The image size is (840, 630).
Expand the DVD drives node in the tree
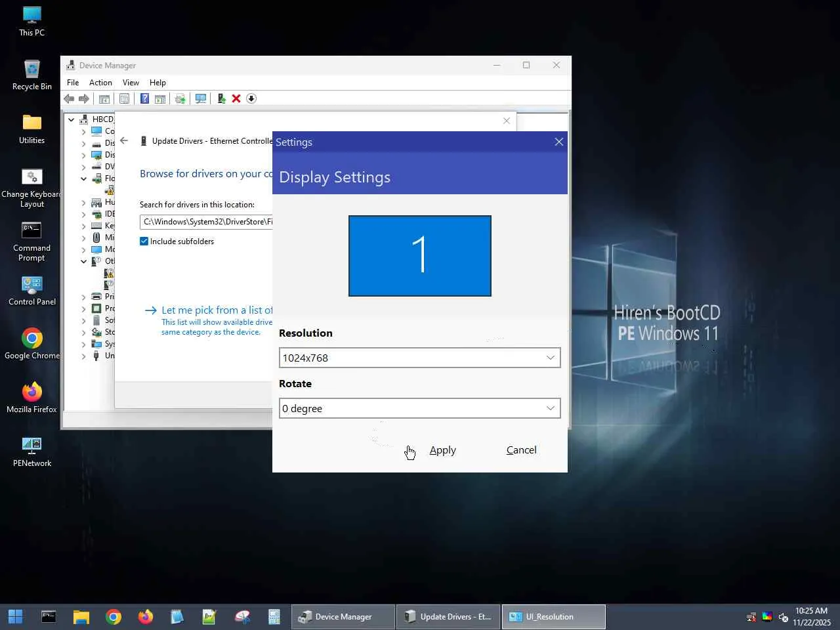83,167
